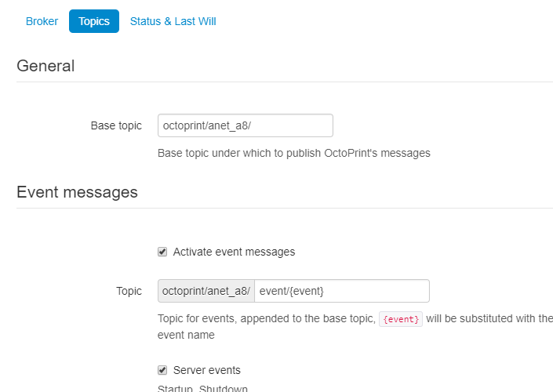The width and height of the screenshot is (553, 392).
Task: Click the divider line below Event messages heading
Action: [284, 208]
